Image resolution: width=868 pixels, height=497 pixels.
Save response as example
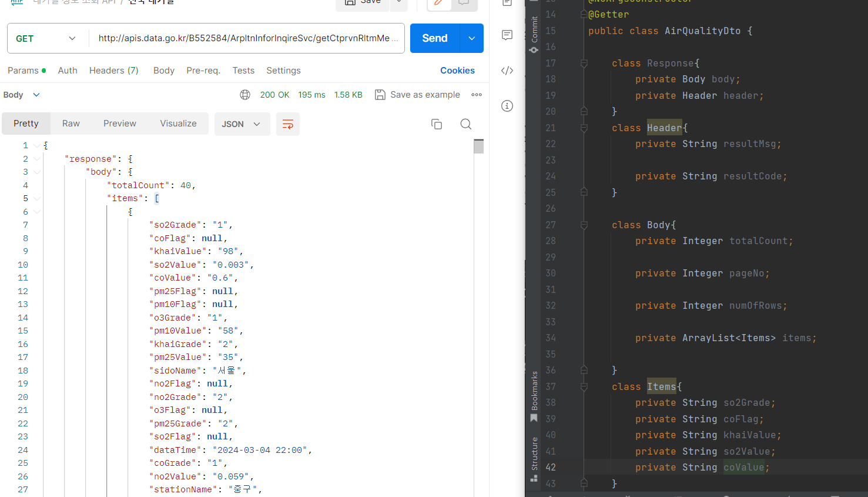point(418,95)
